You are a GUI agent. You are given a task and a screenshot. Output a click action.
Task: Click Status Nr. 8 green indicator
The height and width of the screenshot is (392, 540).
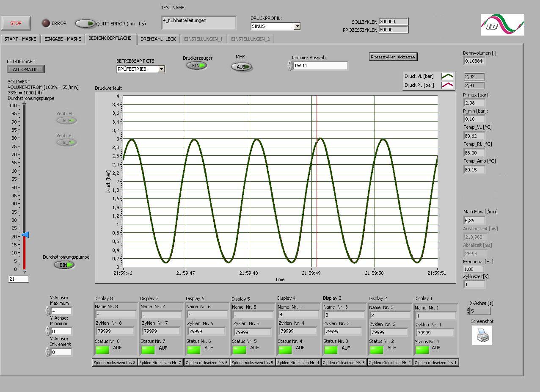102,350
